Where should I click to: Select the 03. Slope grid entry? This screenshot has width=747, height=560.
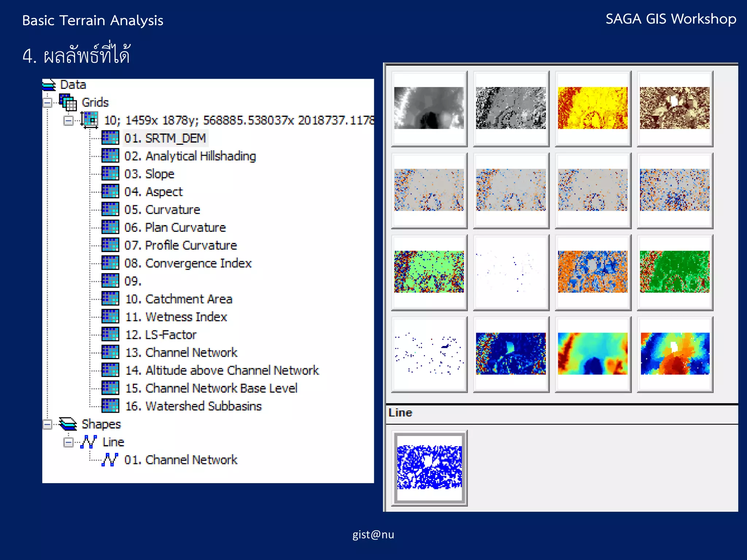[149, 174]
